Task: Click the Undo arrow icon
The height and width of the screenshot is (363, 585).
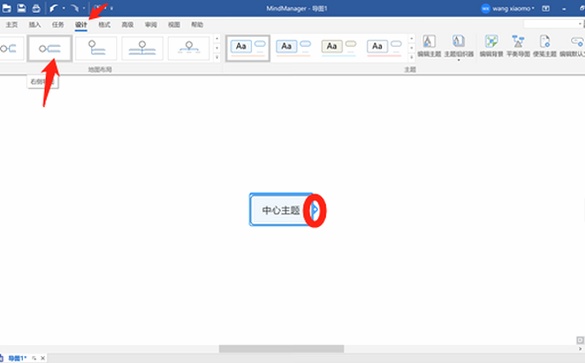Action: pyautogui.click(x=53, y=8)
